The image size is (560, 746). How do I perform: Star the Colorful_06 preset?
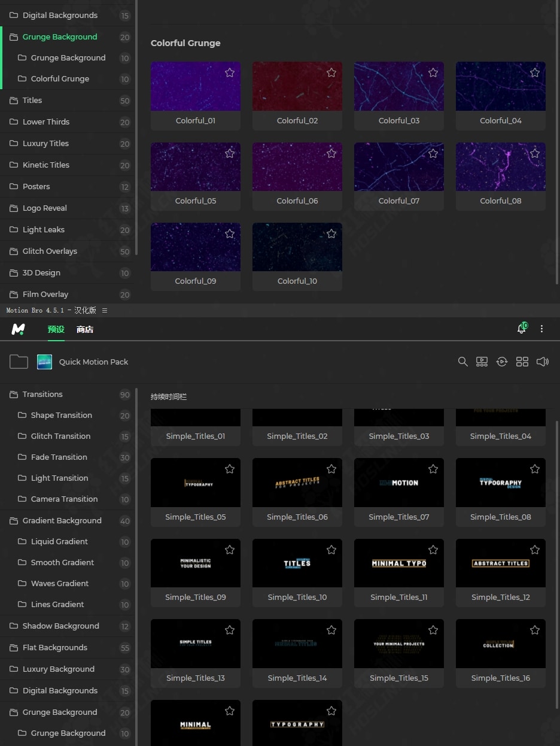pyautogui.click(x=331, y=153)
